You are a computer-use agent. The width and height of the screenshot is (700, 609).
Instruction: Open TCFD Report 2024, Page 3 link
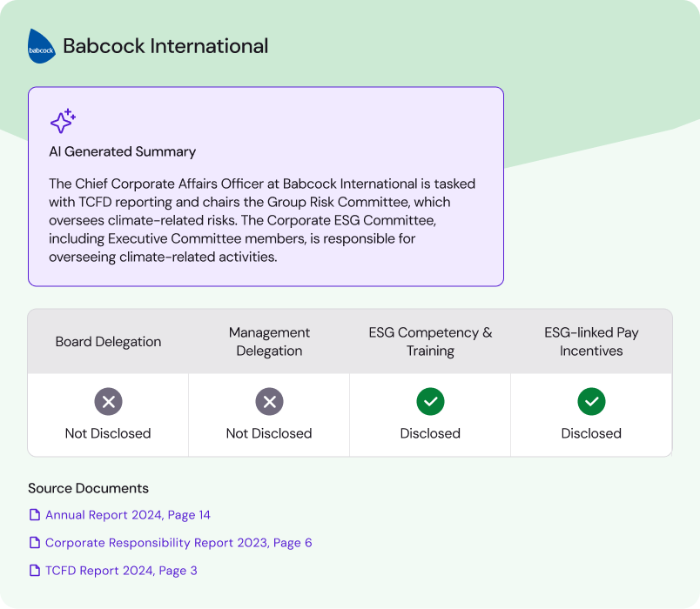click(x=120, y=571)
